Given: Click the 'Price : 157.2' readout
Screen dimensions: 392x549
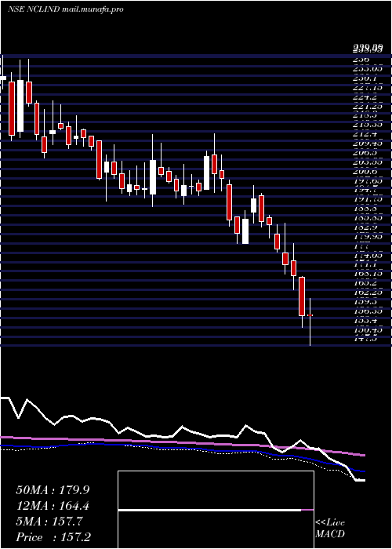Looking at the screenshot, I should click(x=53, y=537).
